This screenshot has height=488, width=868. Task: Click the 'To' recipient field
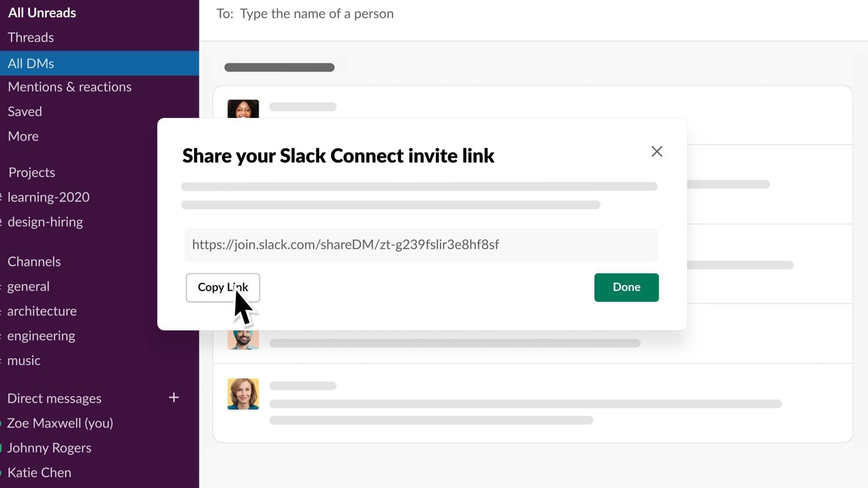(316, 14)
